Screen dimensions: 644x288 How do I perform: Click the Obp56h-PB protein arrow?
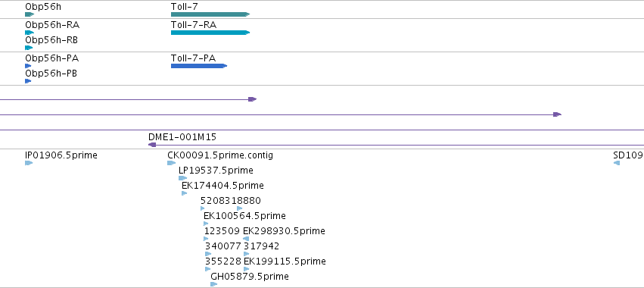click(x=28, y=81)
